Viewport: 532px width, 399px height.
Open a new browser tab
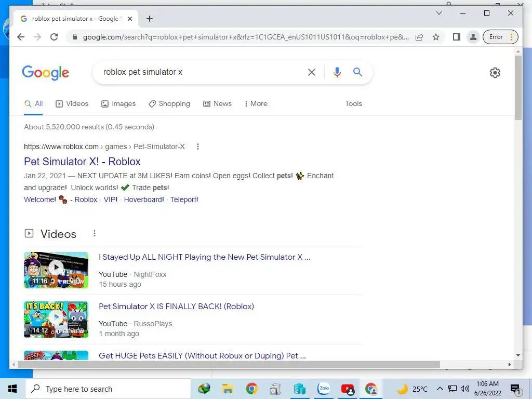150,19
